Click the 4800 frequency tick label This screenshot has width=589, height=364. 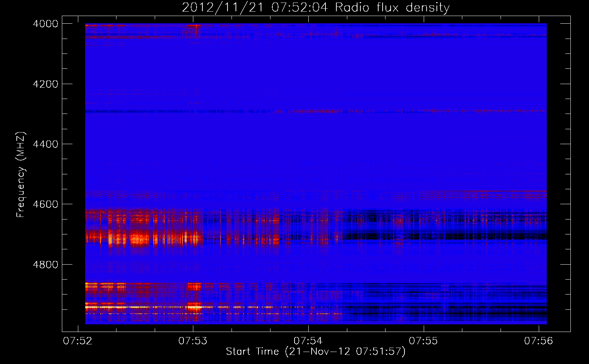click(x=46, y=265)
